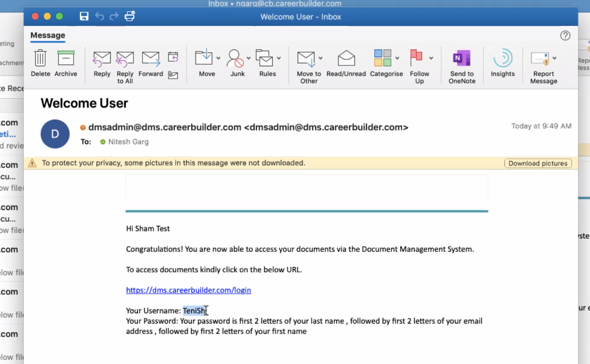Select Reply to All icon
Image resolution: width=590 pixels, height=364 pixels.
point(125,59)
